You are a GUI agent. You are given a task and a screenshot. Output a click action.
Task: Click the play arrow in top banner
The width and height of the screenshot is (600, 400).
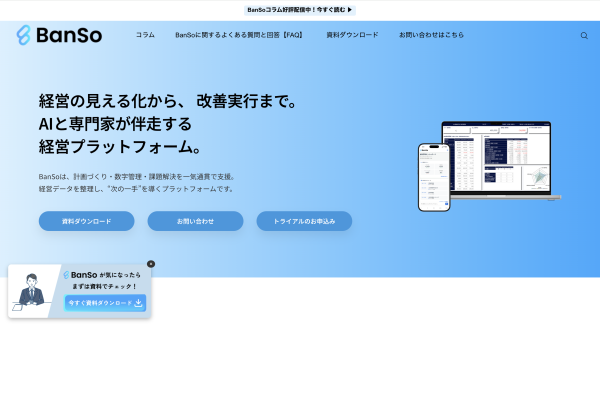[349, 10]
